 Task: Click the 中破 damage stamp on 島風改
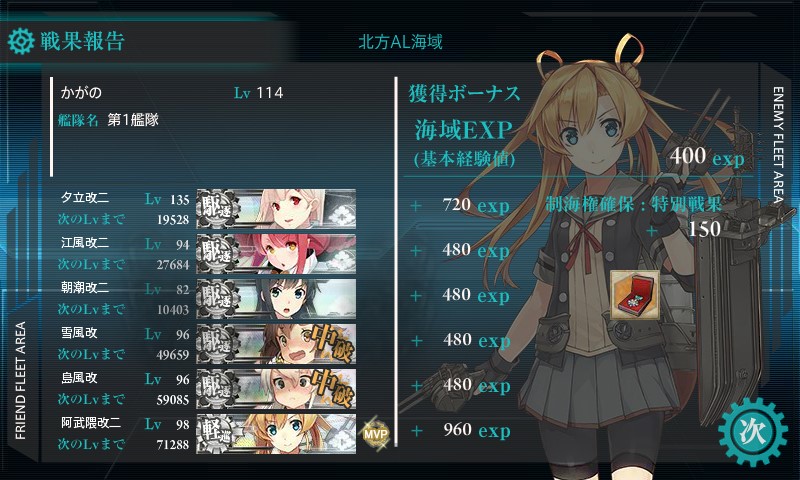tap(332, 388)
